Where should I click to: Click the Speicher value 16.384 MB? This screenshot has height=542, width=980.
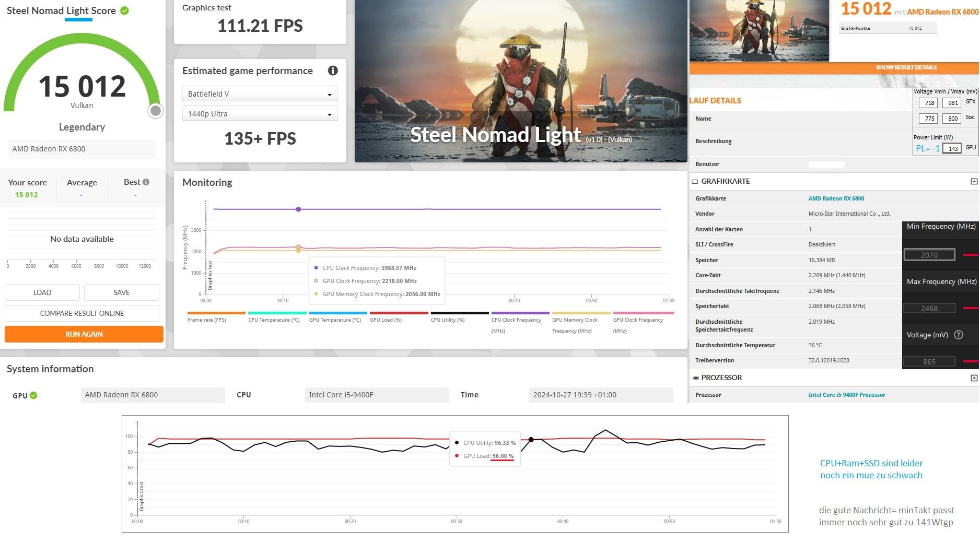click(x=823, y=260)
